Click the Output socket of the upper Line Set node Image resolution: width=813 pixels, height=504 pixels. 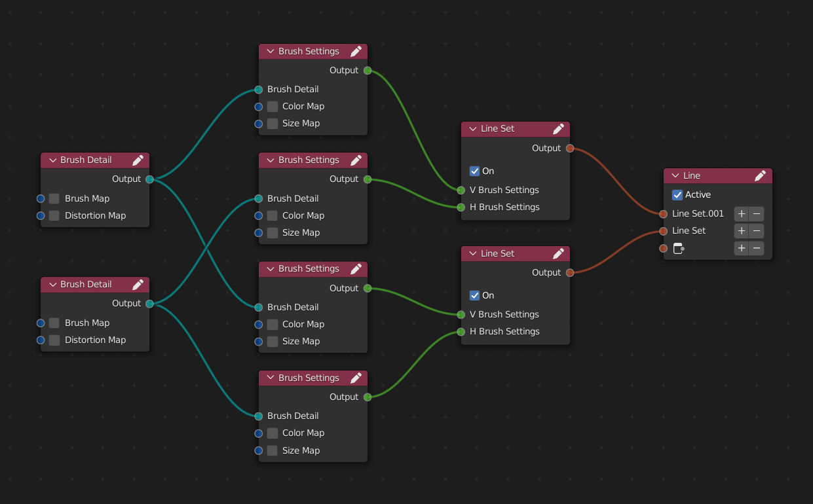pos(570,148)
